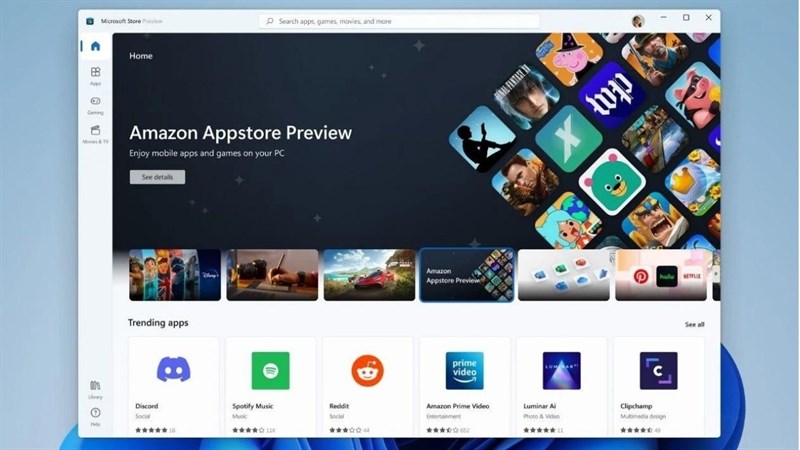This screenshot has width=800, height=450.
Task: Click the search magnifier icon
Action: pos(270,21)
